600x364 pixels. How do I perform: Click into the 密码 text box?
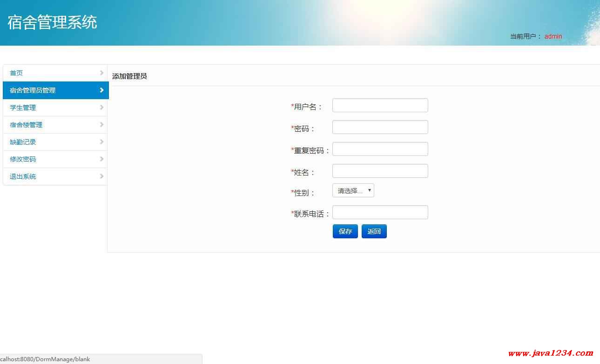[x=380, y=128]
